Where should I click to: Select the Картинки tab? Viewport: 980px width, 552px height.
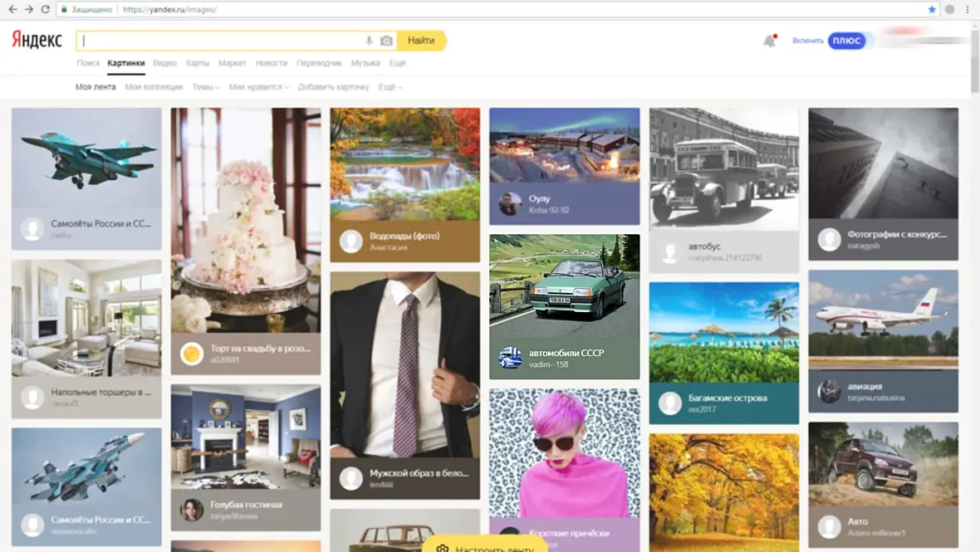tap(125, 63)
